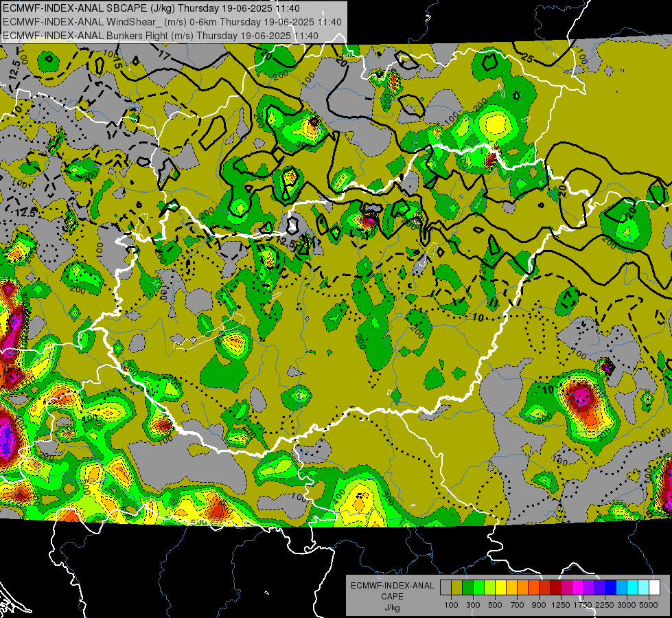Click the ECMWF-INDEX-ANAL legend heading
This screenshot has height=618, width=672.
[392, 586]
